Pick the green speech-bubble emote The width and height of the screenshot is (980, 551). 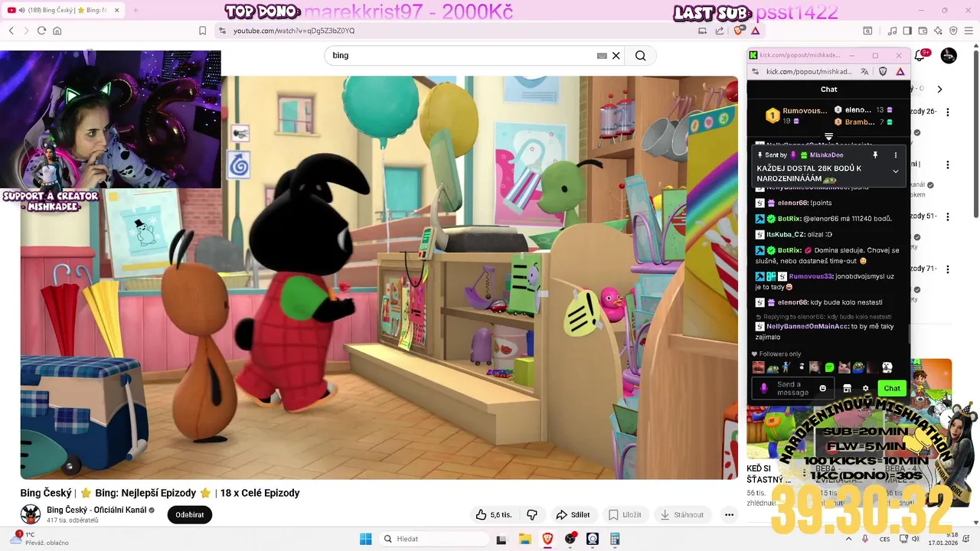coord(829,367)
